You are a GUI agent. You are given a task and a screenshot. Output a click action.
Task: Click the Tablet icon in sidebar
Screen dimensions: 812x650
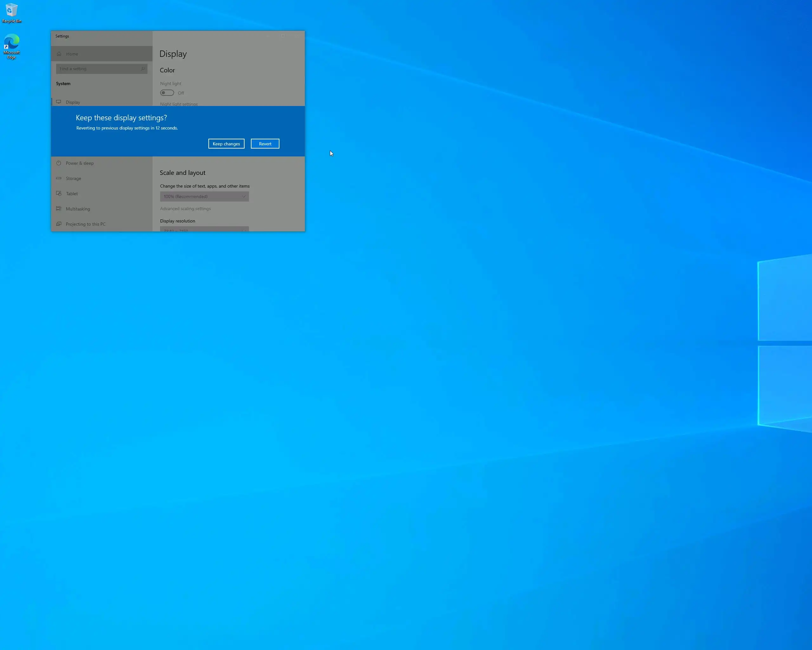59,193
